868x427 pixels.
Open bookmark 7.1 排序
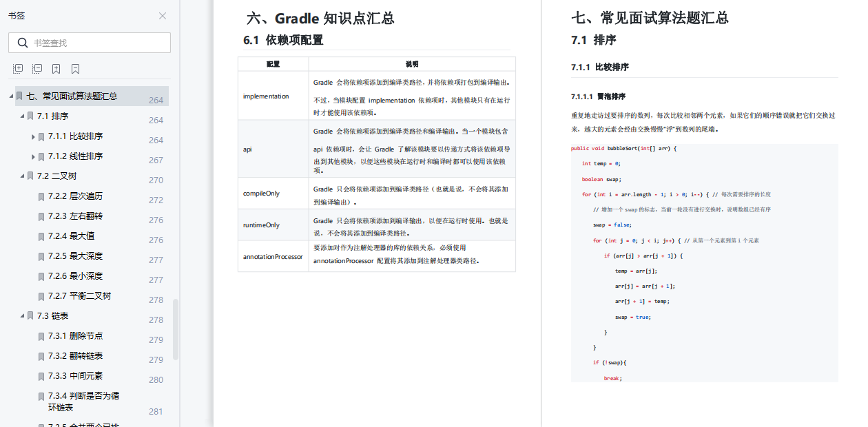(53, 116)
